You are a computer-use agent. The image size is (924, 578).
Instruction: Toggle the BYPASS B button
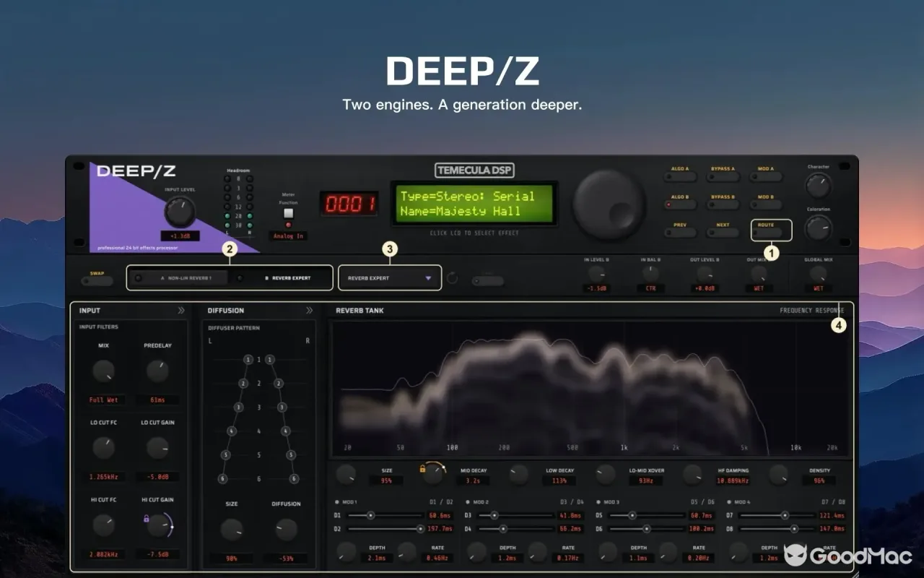click(x=723, y=205)
